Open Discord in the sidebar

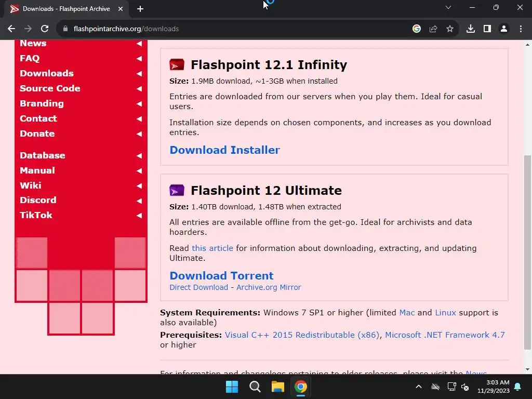(x=38, y=200)
